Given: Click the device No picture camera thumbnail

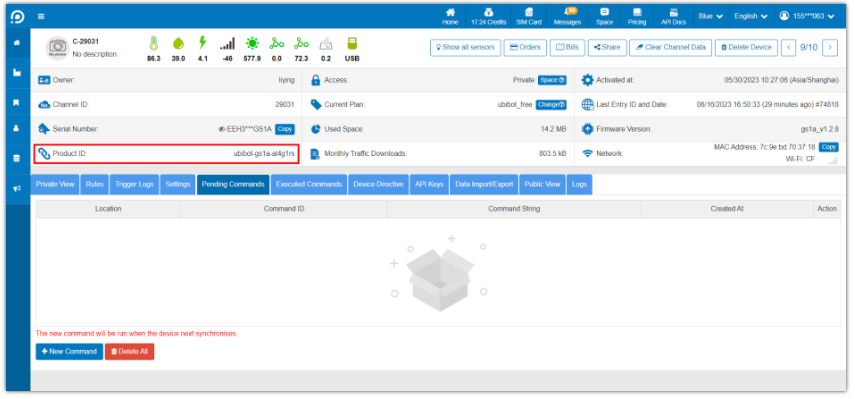Looking at the screenshot, I should point(57,48).
